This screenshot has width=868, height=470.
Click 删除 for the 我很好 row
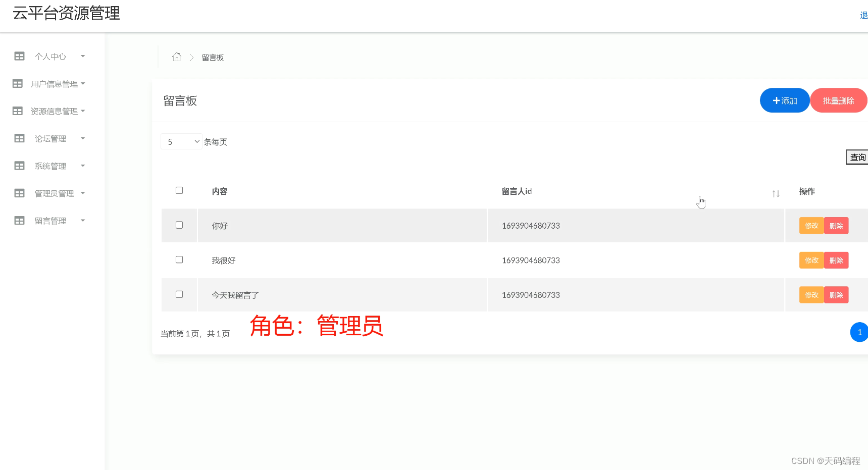(836, 260)
